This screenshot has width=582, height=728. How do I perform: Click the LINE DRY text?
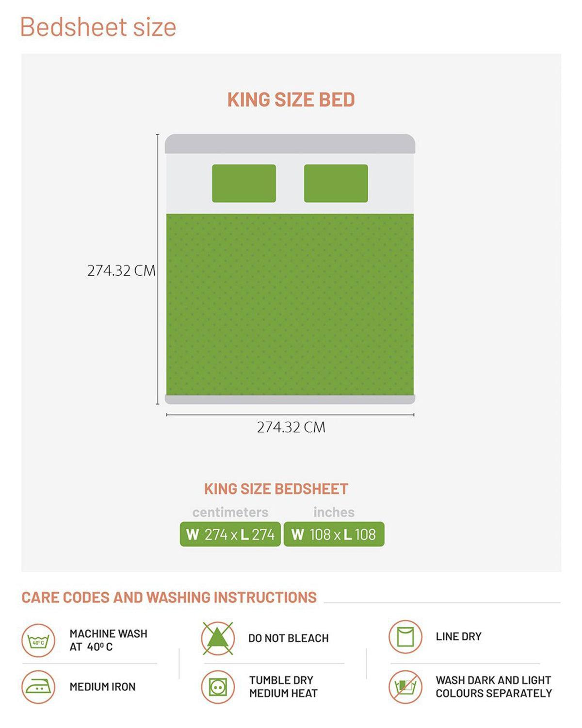coord(458,636)
